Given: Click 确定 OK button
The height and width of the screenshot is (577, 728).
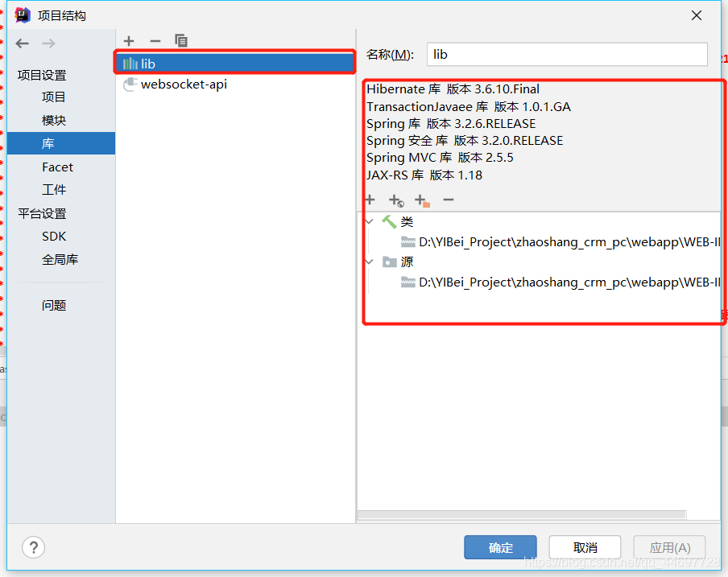Looking at the screenshot, I should pyautogui.click(x=501, y=548).
